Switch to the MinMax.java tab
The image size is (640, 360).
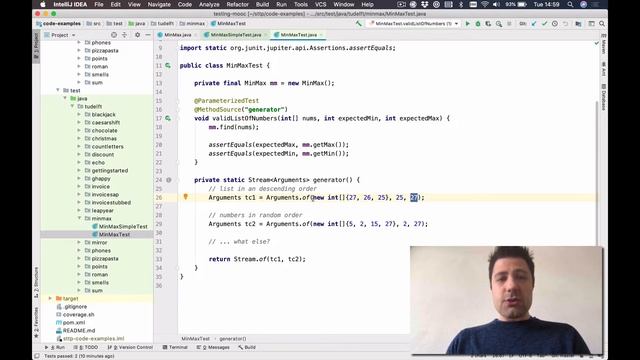[x=177, y=35]
